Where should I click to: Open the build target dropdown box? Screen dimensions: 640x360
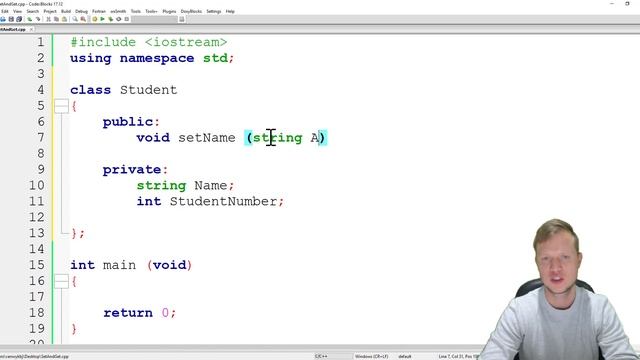point(154,19)
